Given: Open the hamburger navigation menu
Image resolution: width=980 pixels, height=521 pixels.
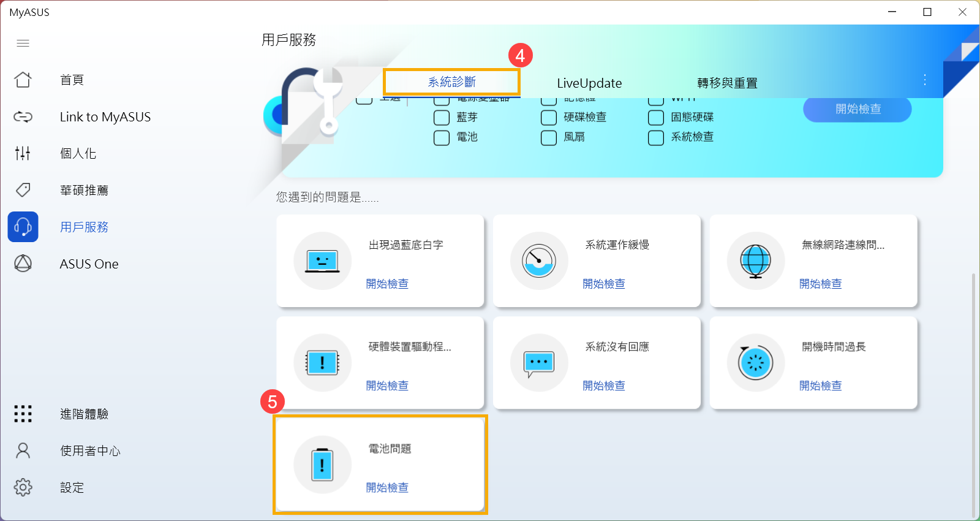Looking at the screenshot, I should (23, 43).
